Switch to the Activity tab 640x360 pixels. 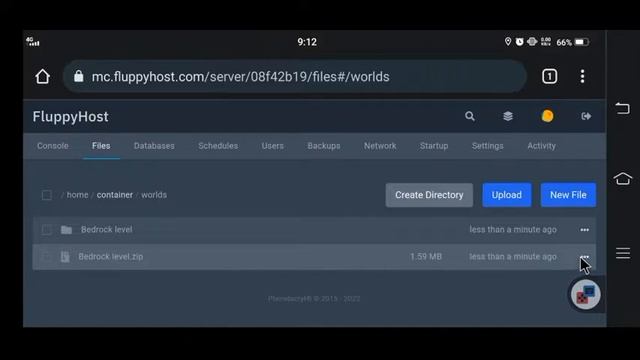point(541,146)
